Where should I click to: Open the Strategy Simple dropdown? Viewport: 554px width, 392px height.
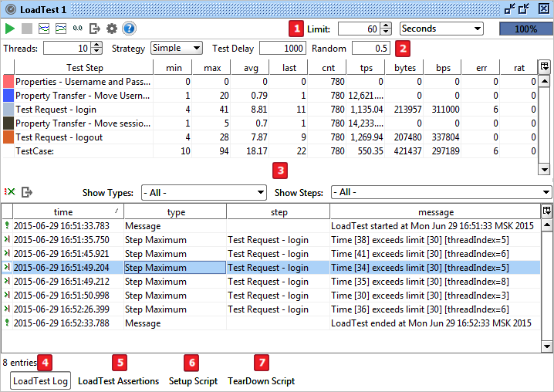point(176,48)
